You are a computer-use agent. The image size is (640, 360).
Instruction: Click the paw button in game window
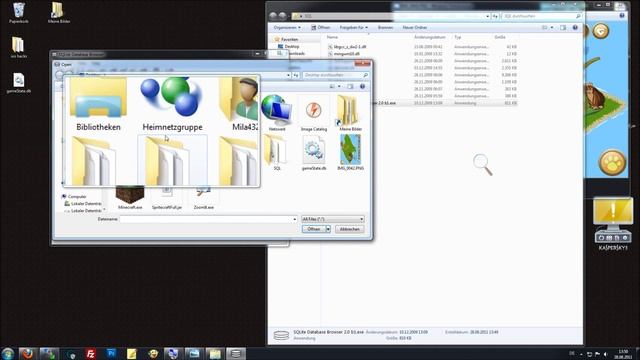tap(612, 163)
